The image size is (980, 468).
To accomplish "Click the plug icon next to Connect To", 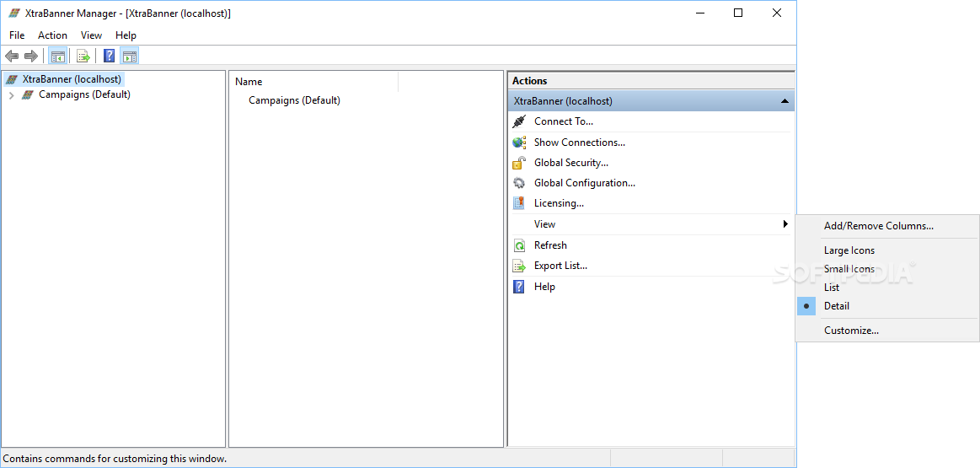I will click(519, 121).
